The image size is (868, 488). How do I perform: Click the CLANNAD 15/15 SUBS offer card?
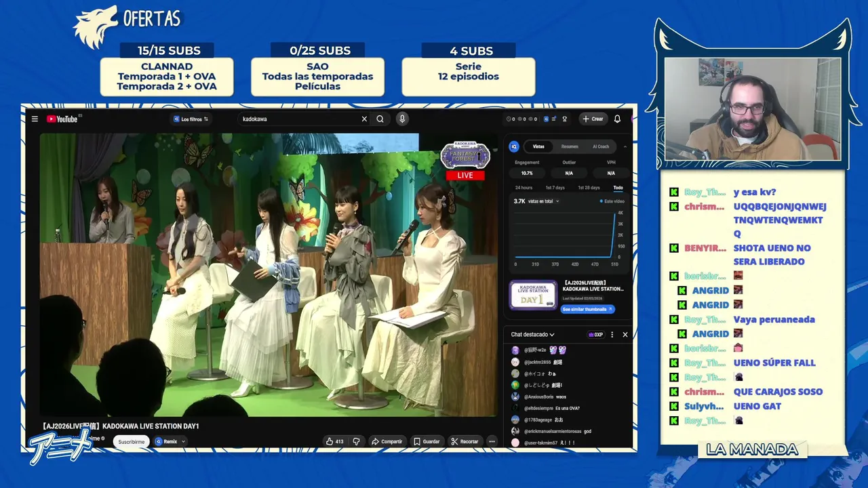pyautogui.click(x=167, y=77)
